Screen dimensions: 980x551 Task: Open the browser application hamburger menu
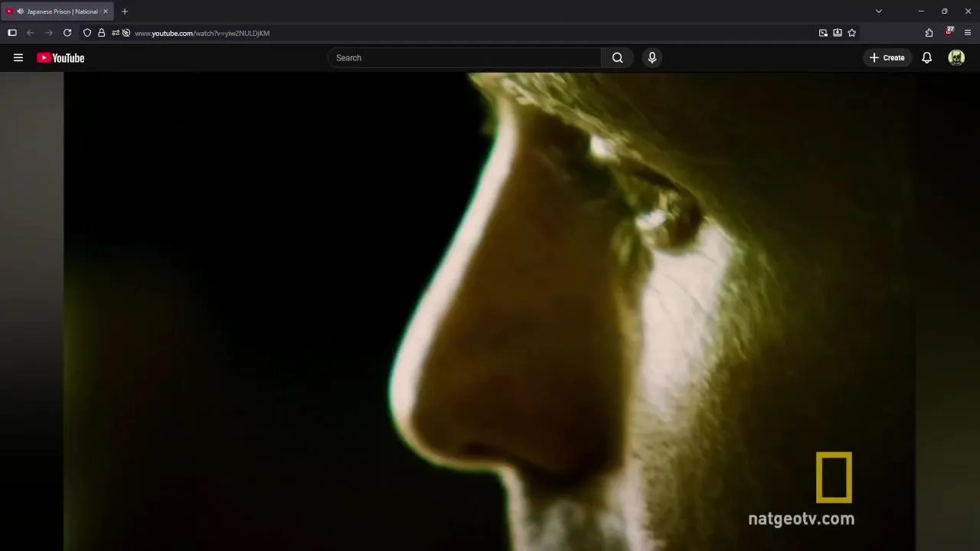(968, 33)
